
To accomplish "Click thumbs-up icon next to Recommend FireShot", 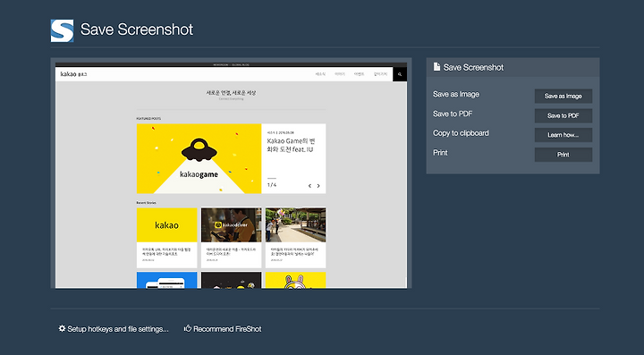I will click(188, 328).
